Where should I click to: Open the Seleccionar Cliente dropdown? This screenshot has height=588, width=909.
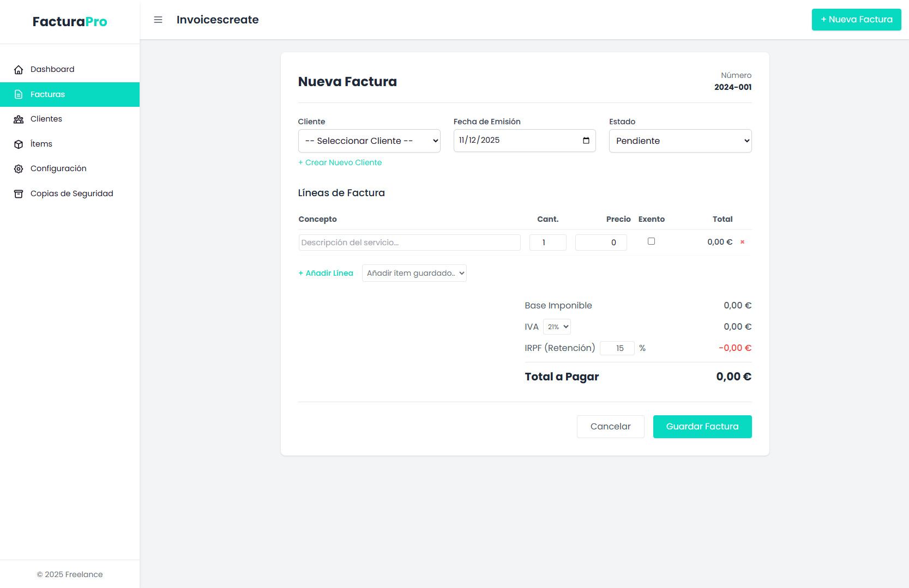pyautogui.click(x=369, y=141)
